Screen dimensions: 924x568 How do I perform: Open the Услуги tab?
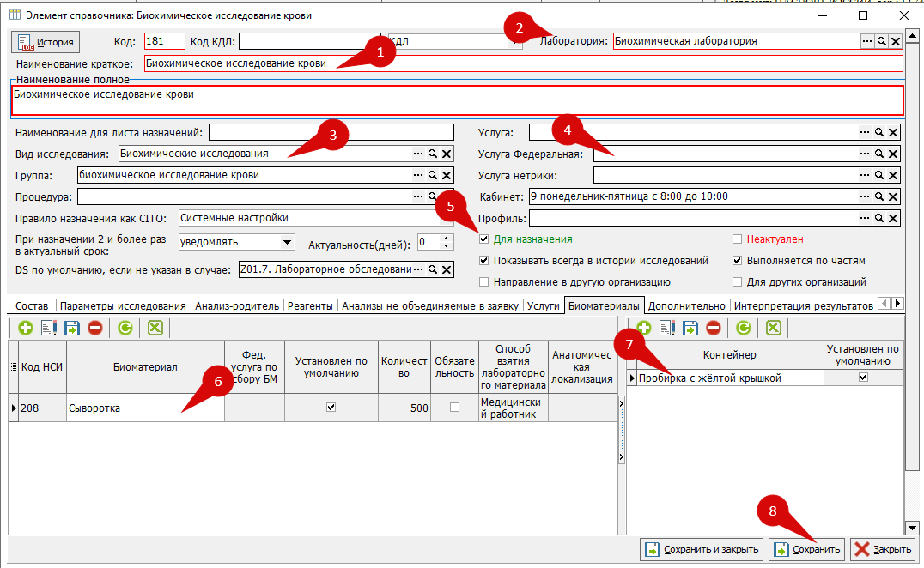[544, 306]
